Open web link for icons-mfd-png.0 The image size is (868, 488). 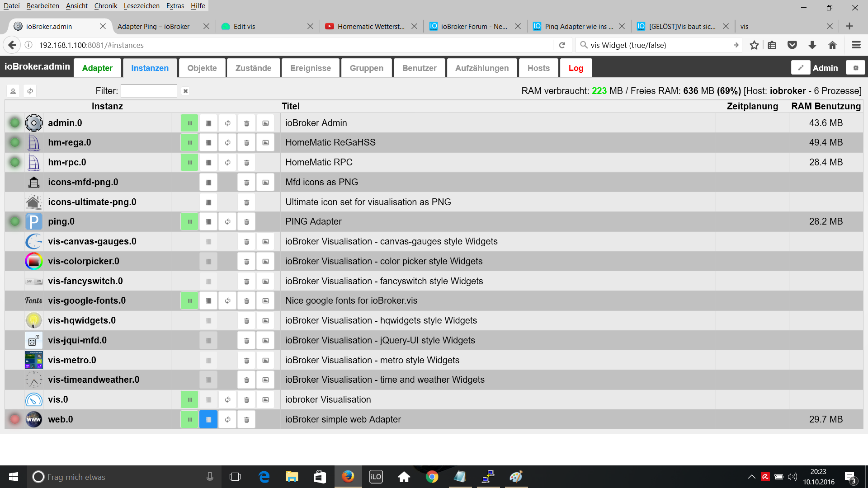[x=265, y=182]
